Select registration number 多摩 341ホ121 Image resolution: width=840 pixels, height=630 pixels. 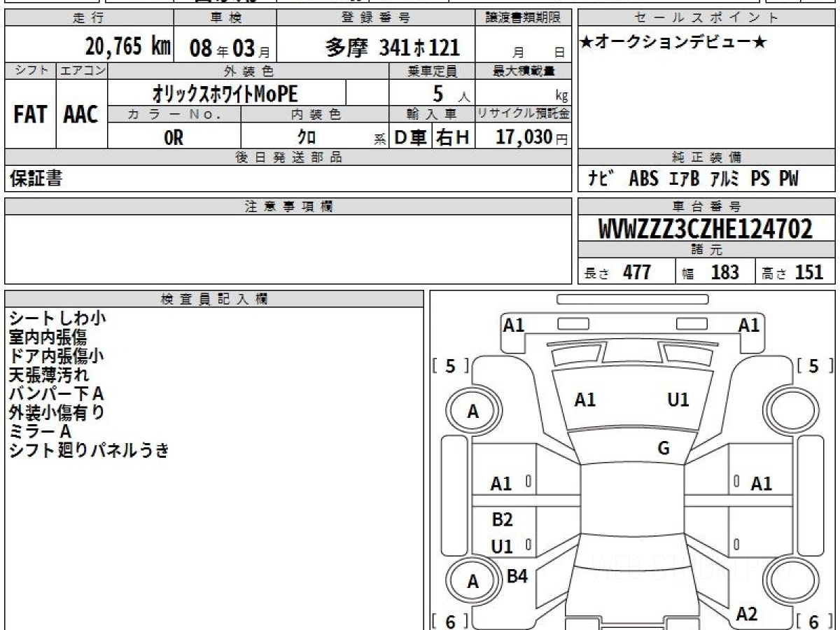pos(393,47)
